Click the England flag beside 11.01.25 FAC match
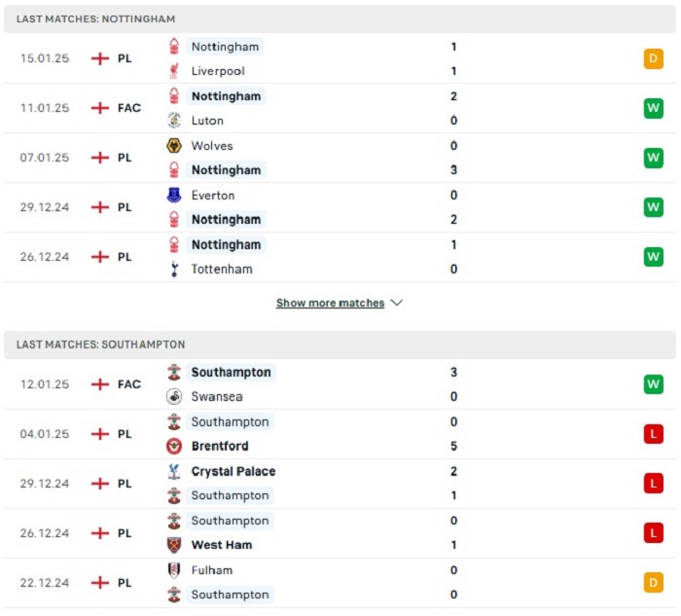The height and width of the screenshot is (616, 681). (x=100, y=108)
